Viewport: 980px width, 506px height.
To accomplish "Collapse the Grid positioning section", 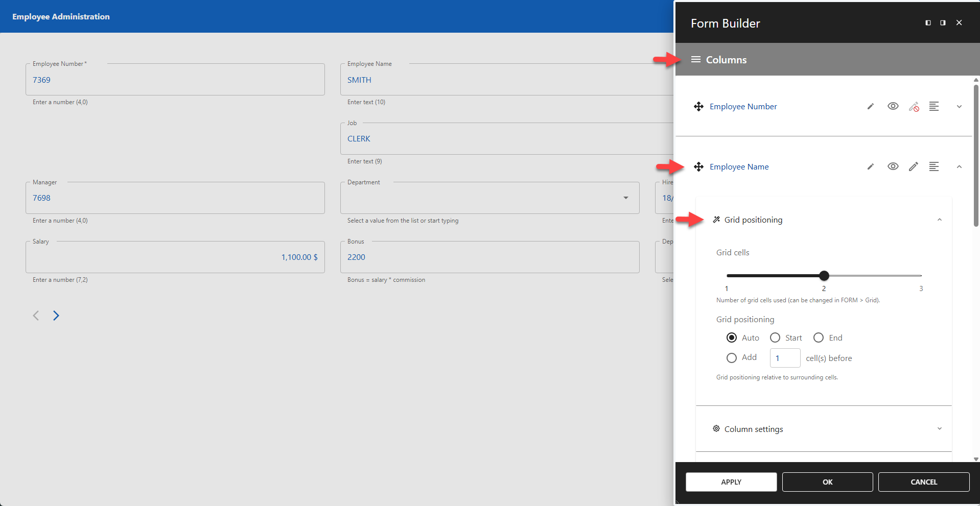I will [x=939, y=219].
